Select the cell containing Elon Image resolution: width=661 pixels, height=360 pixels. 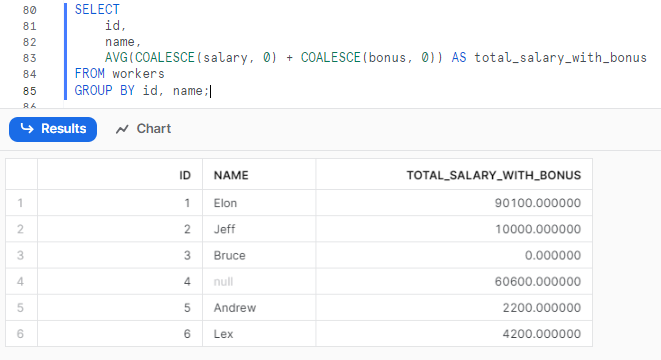(259, 203)
